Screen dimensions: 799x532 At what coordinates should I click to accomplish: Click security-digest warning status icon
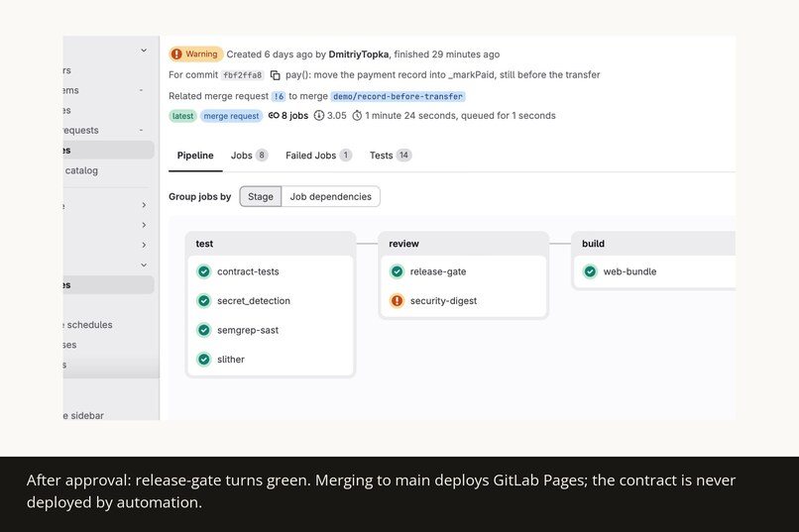[x=397, y=301]
